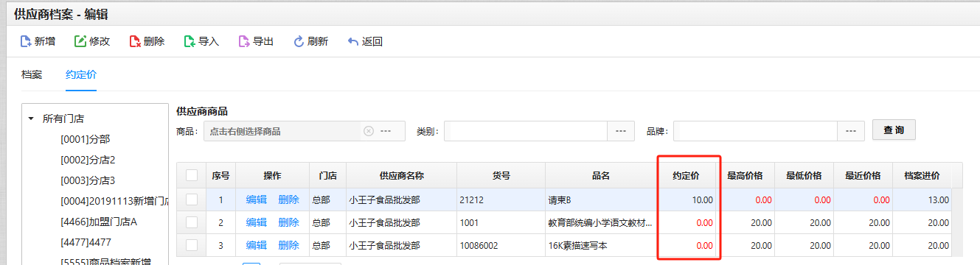Click 删除 link for 16K素描速写本 row
980x265 pixels.
coord(289,245)
